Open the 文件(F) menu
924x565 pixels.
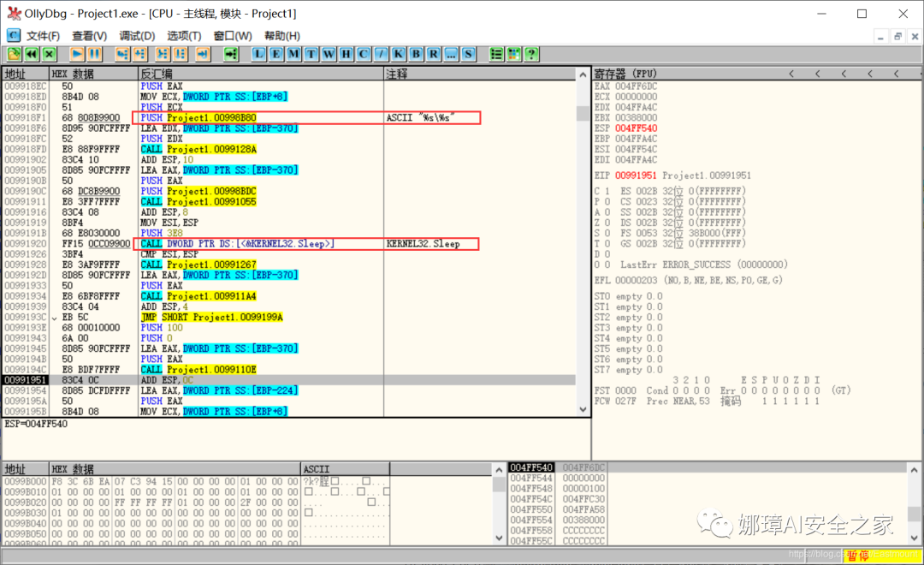43,36
